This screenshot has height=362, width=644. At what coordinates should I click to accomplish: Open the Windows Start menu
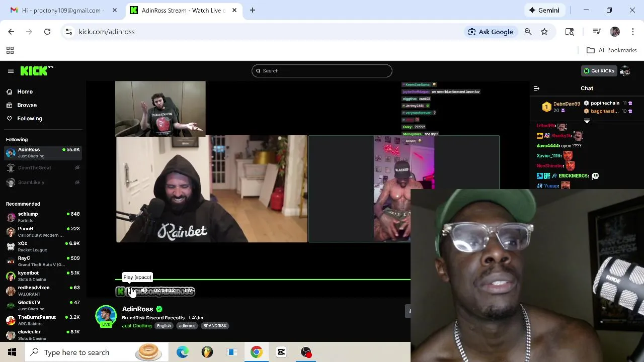pyautogui.click(x=12, y=352)
